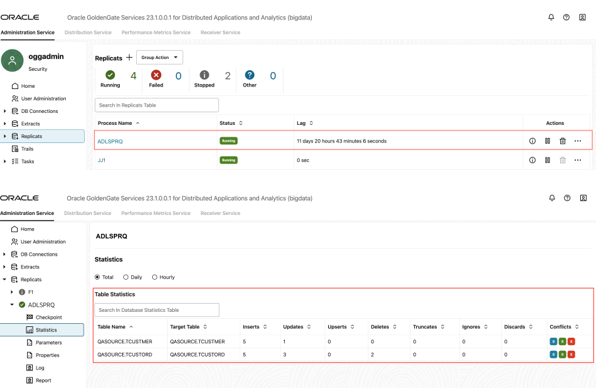The height and width of the screenshot is (388, 613).
Task: Click the green Running status check icon
Action: [x=110, y=75]
